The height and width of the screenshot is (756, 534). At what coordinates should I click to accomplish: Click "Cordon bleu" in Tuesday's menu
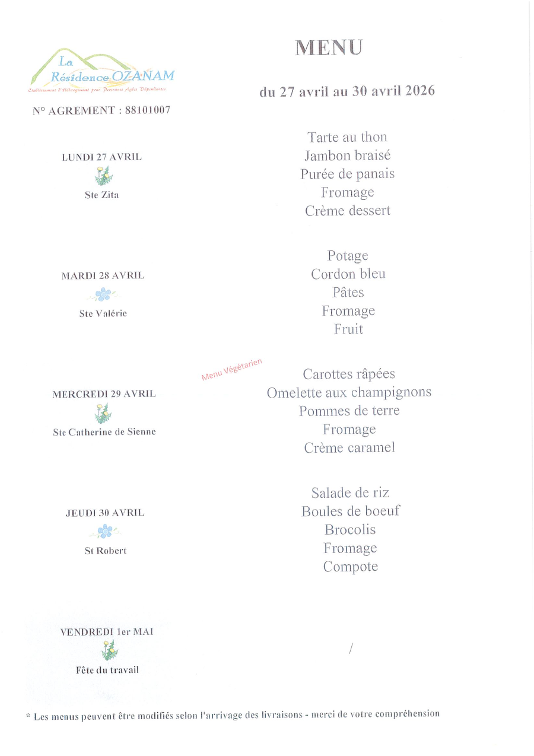click(x=348, y=274)
